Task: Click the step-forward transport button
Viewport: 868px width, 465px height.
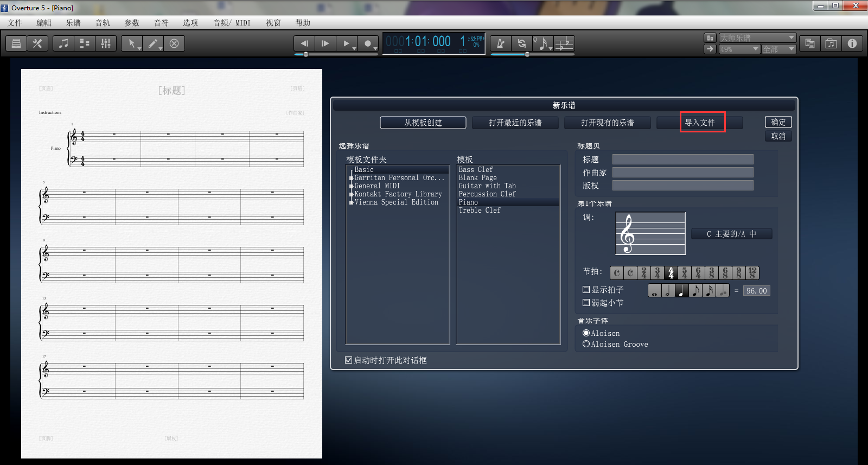Action: point(325,43)
